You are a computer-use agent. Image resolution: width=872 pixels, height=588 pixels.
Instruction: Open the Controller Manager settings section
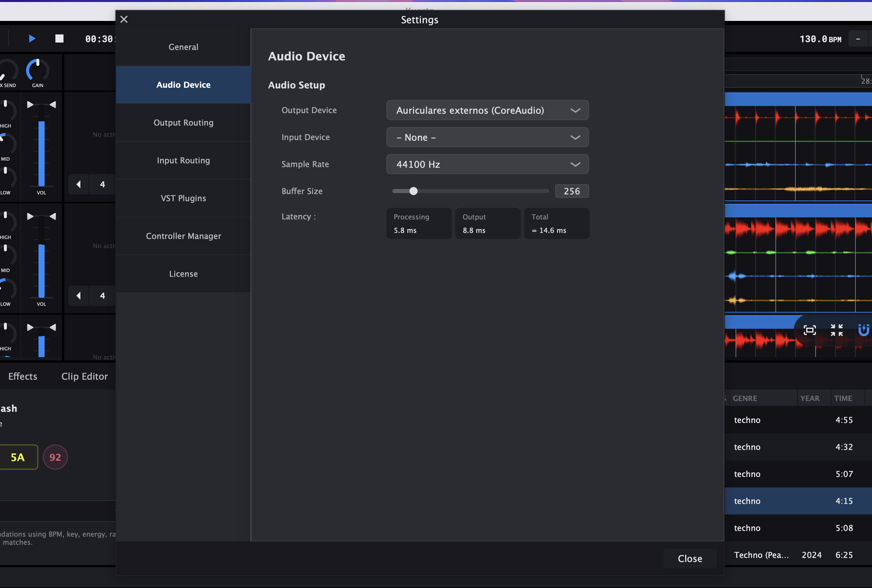[183, 236]
